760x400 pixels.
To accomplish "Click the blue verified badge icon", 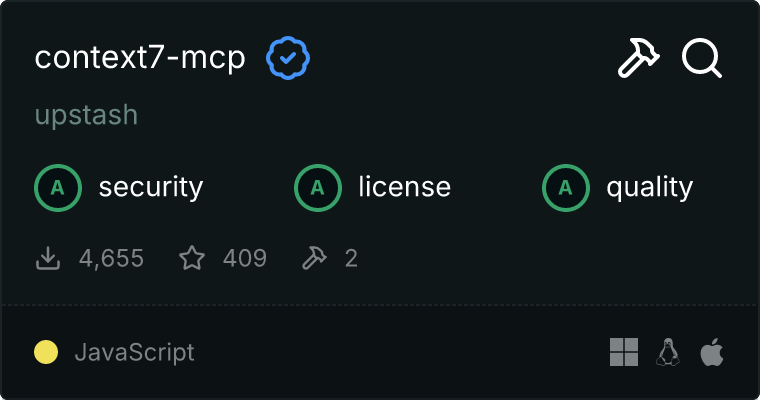I will [x=288, y=58].
